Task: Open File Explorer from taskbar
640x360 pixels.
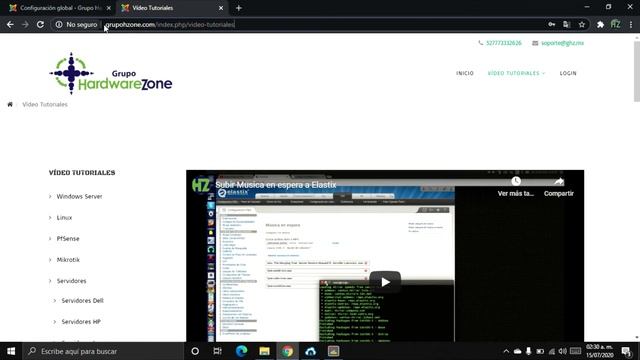Action: tap(264, 351)
